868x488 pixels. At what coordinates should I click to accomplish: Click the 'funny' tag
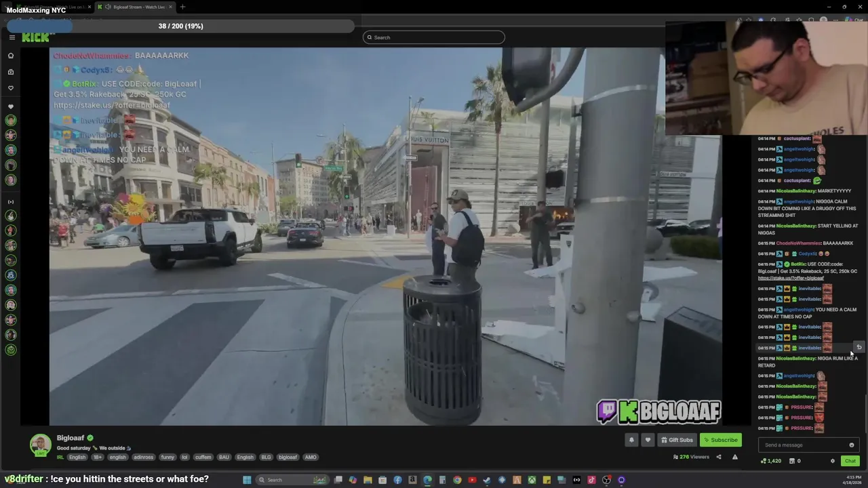pos(167,457)
